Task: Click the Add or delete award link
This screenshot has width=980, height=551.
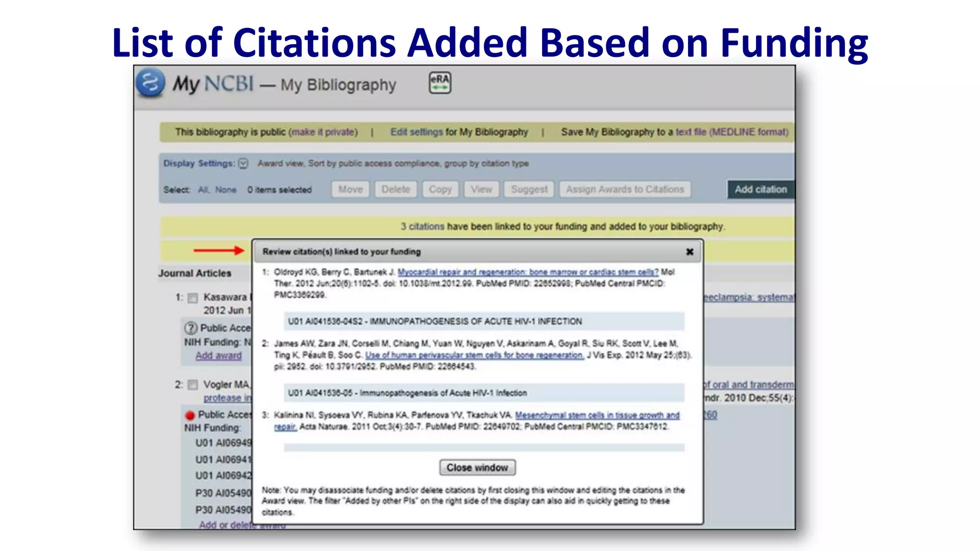Action: pyautogui.click(x=242, y=525)
